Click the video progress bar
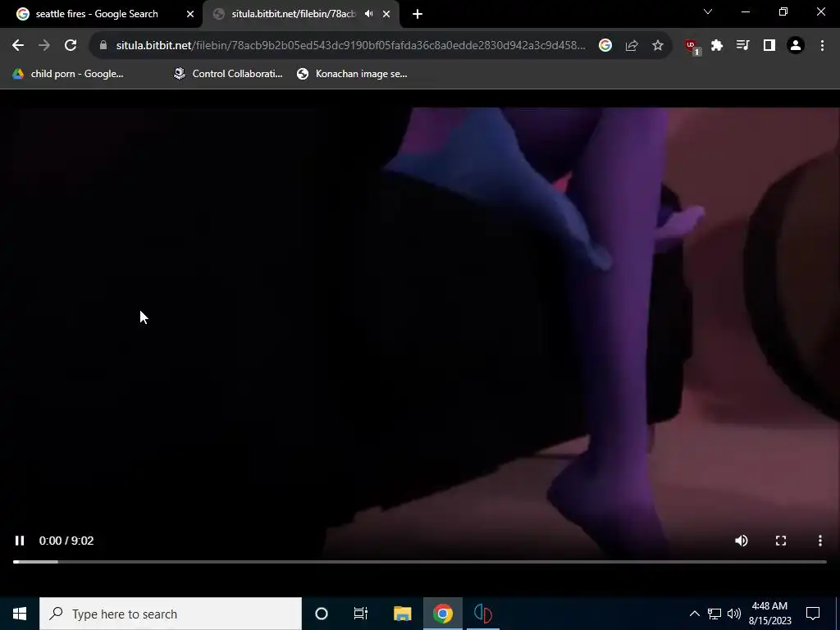Viewport: 840px width, 630px height. pyautogui.click(x=419, y=561)
